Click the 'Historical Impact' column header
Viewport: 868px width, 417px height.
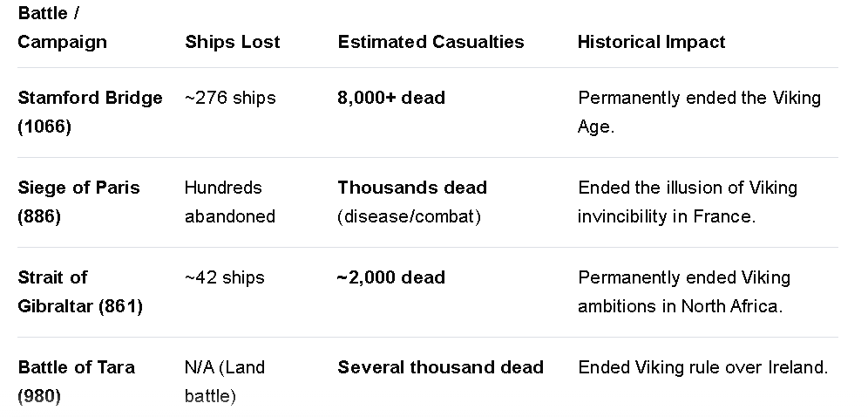click(652, 42)
